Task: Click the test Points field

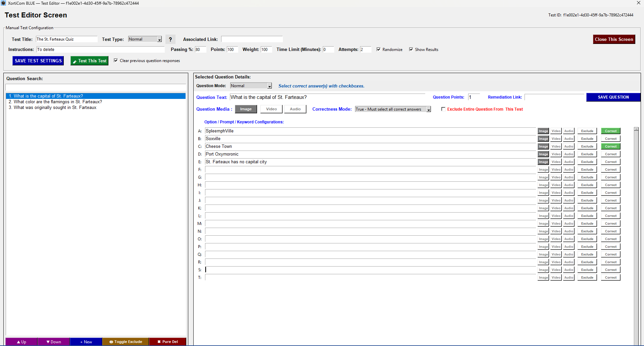Action: [x=233, y=50]
